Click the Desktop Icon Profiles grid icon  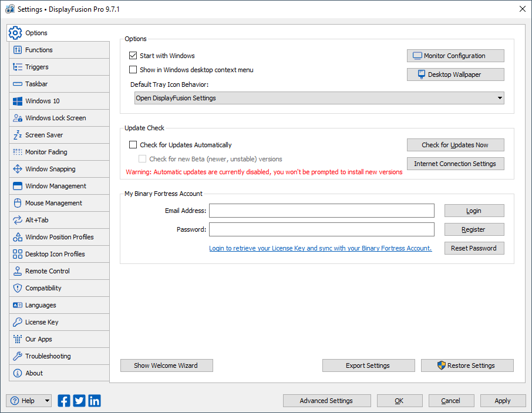point(17,254)
